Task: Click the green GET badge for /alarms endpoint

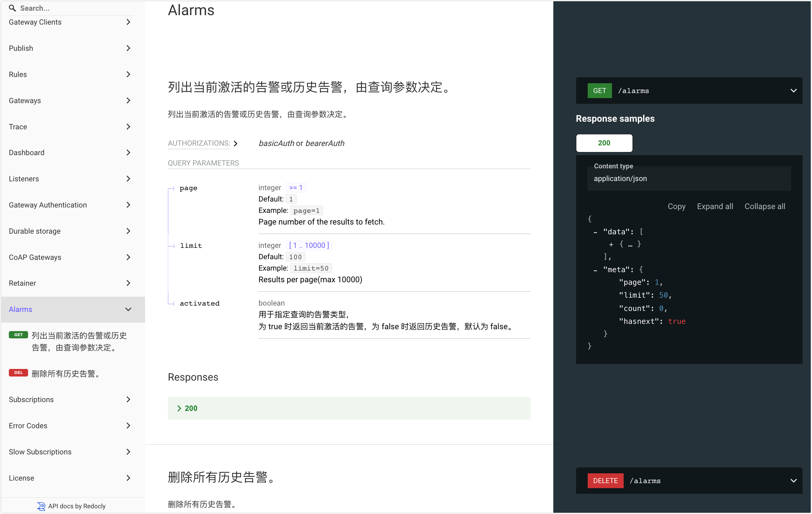Action: (600, 90)
